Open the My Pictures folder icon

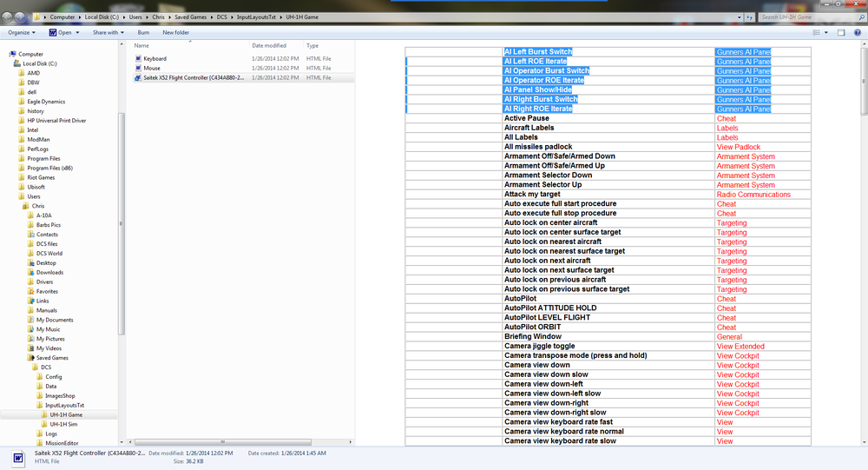pyautogui.click(x=31, y=339)
